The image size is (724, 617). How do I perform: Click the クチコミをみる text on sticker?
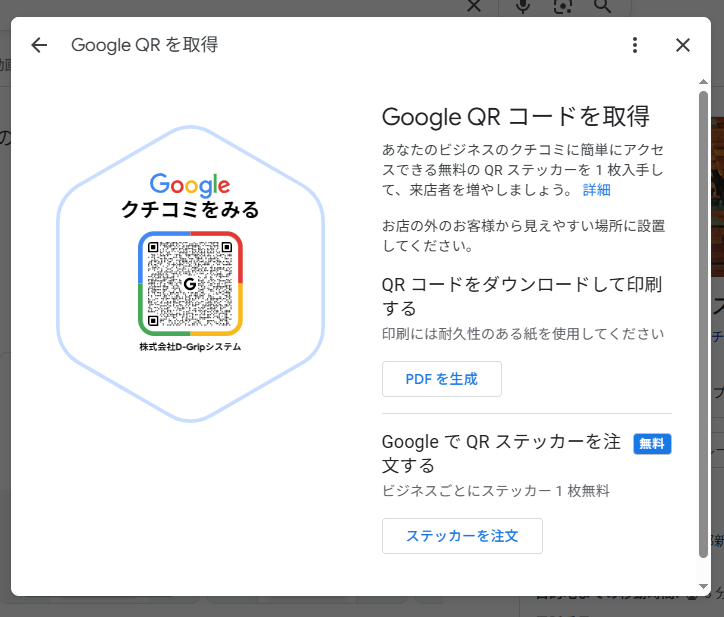(190, 209)
